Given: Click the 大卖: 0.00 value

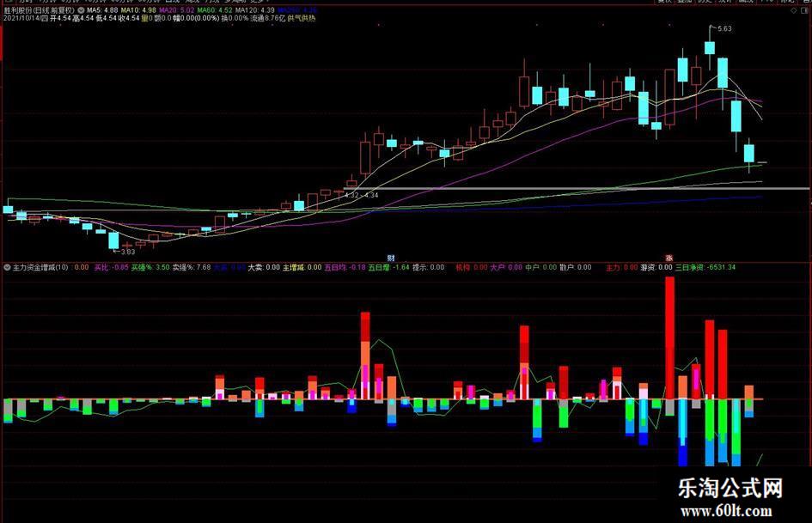Looking at the screenshot, I should (x=264, y=268).
